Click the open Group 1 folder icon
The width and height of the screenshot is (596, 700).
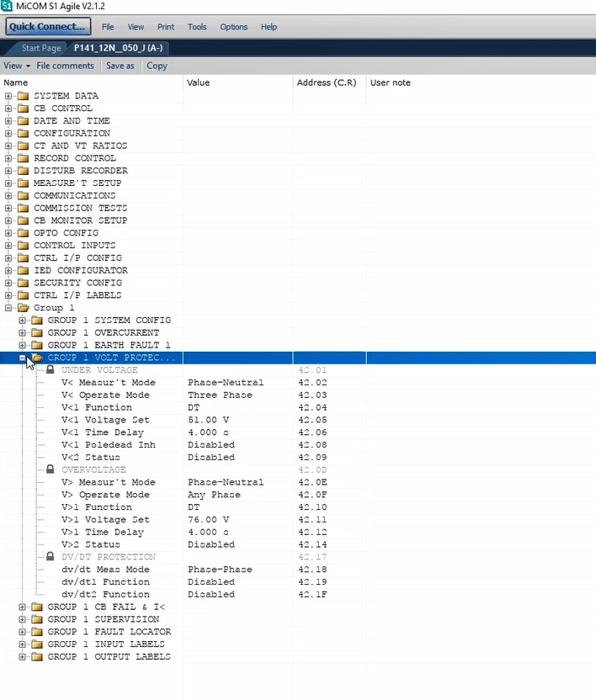[24, 308]
